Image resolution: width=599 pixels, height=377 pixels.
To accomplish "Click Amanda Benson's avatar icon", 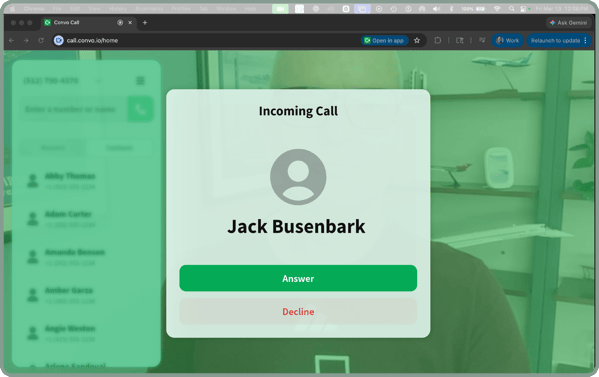I will pos(33,257).
